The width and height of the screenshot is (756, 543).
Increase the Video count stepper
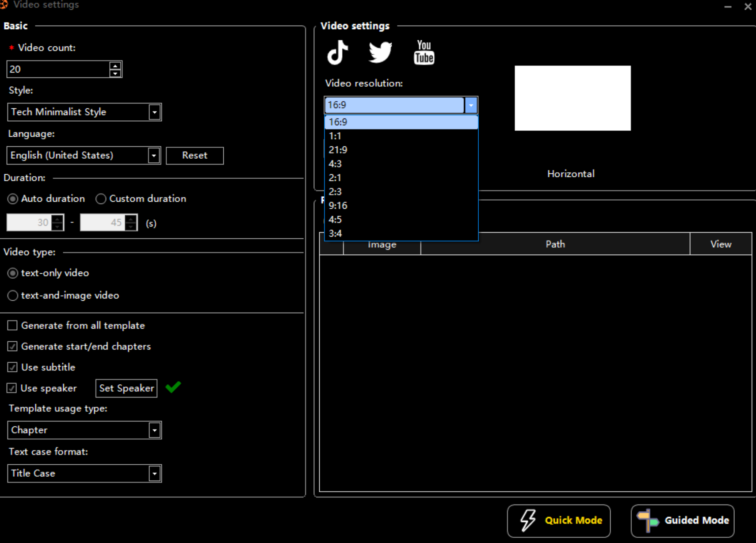tap(115, 65)
